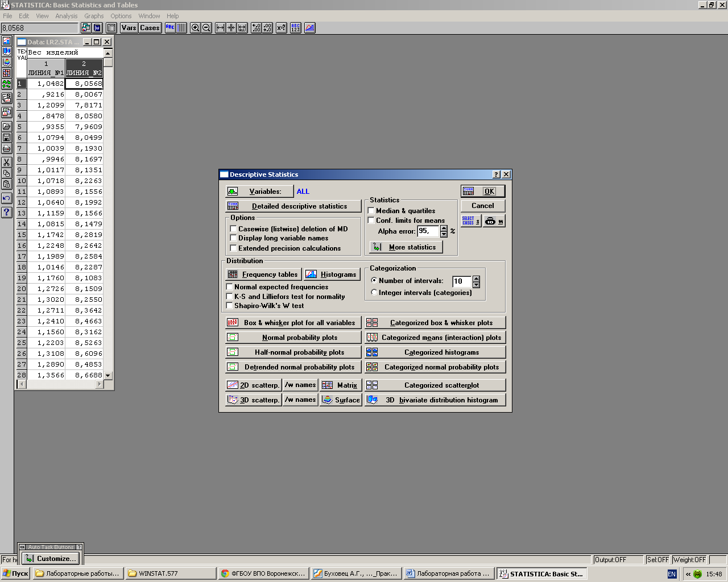This screenshot has width=728, height=582.
Task: Open the Edit menu
Action: pos(24,16)
